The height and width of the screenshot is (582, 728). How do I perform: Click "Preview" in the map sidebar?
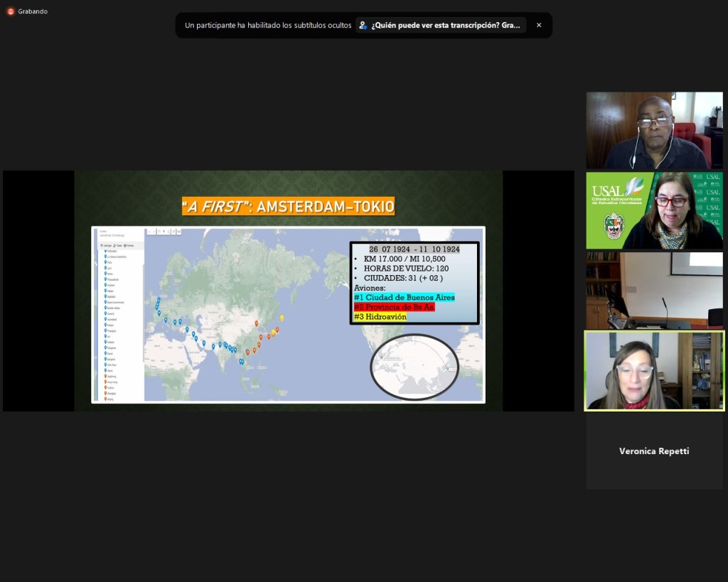pos(129,245)
